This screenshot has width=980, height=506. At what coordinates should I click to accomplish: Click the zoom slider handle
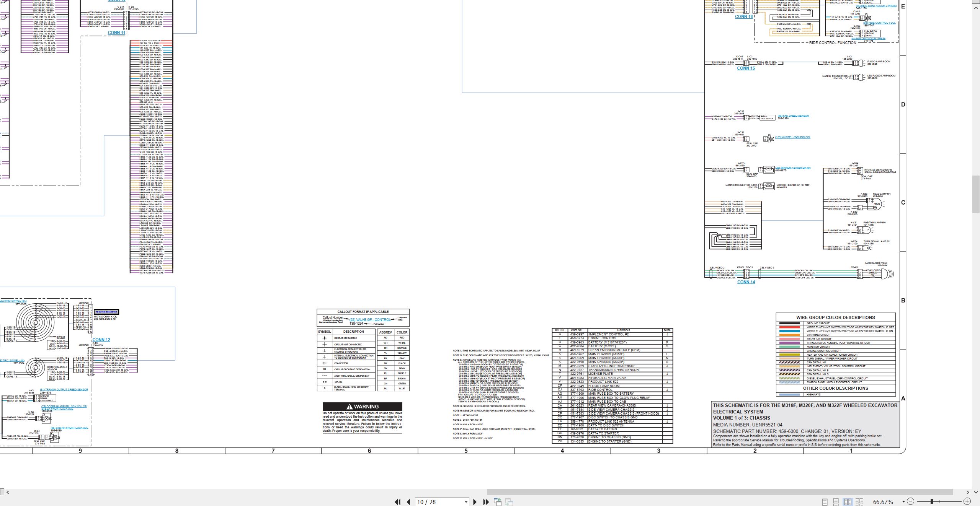(x=932, y=501)
